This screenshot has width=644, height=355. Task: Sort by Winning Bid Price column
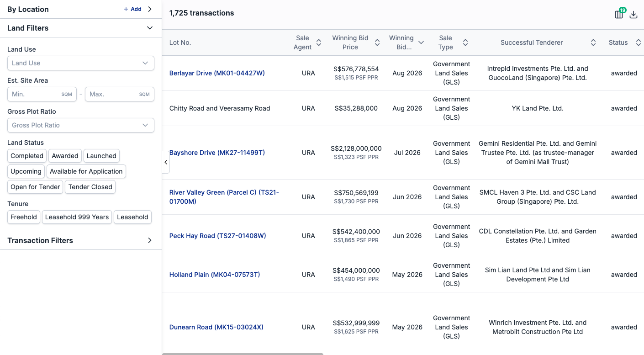[377, 42]
